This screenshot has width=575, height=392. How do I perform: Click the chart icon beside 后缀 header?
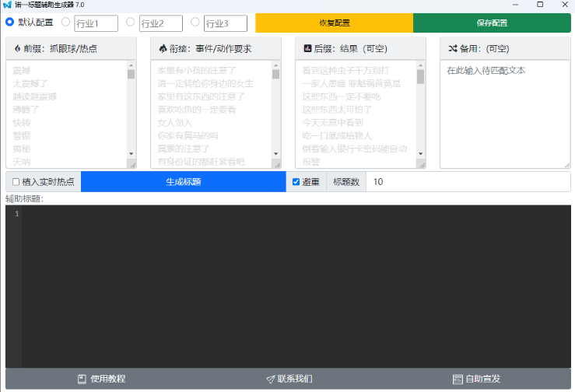tap(307, 49)
